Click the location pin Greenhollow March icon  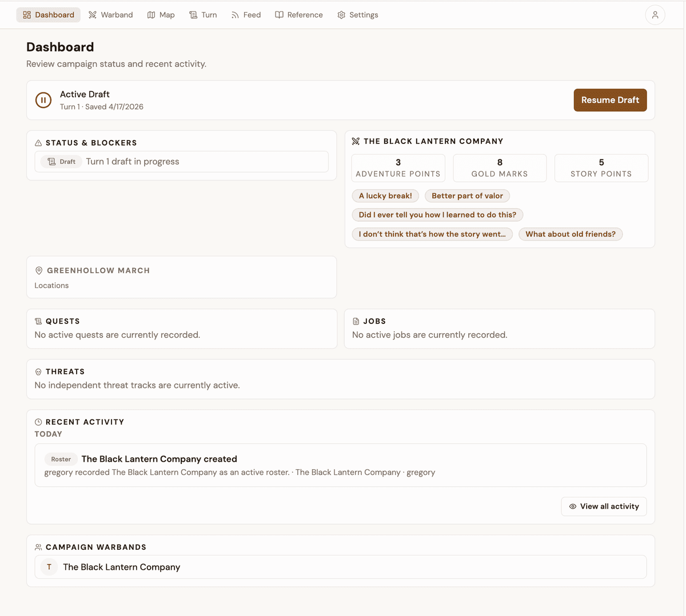(39, 270)
